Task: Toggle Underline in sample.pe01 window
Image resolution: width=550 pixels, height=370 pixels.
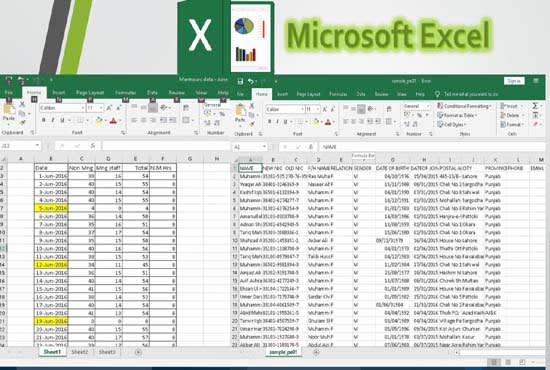Action: point(286,122)
